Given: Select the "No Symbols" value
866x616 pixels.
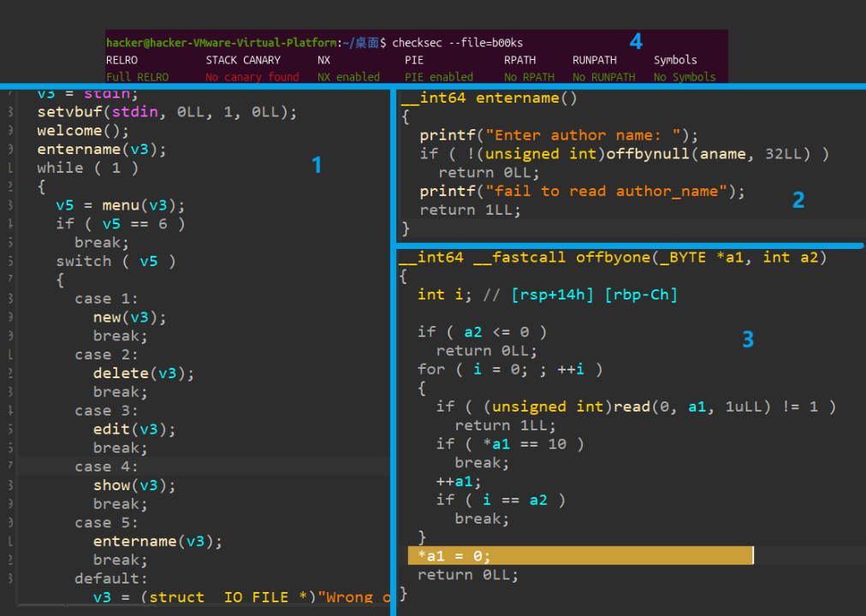Looking at the screenshot, I should tap(685, 77).
